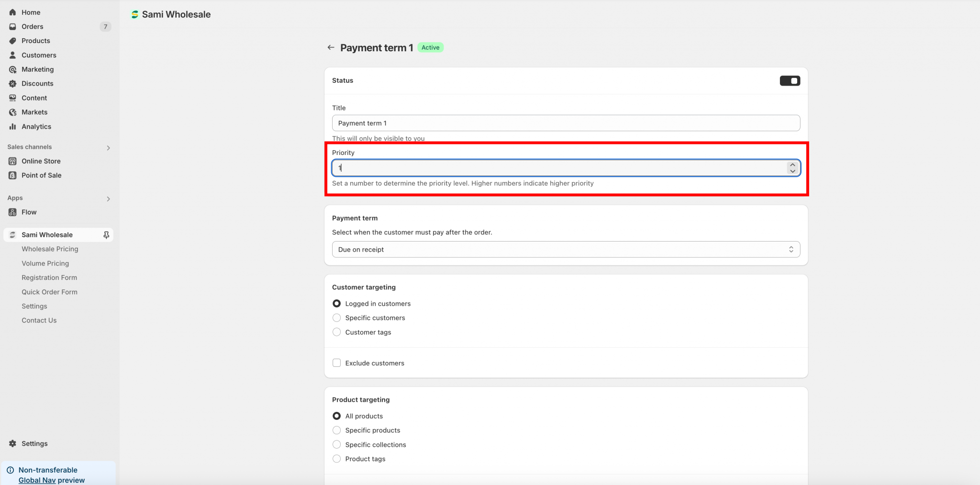Click into the Title text field
Screen dimensions: 980x485
pyautogui.click(x=566, y=123)
